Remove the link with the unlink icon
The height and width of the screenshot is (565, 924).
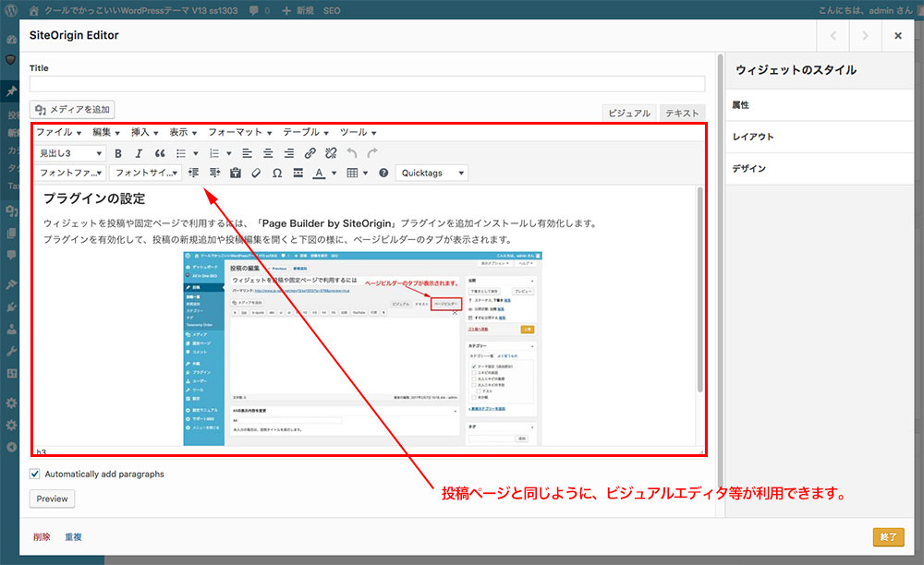[331, 153]
